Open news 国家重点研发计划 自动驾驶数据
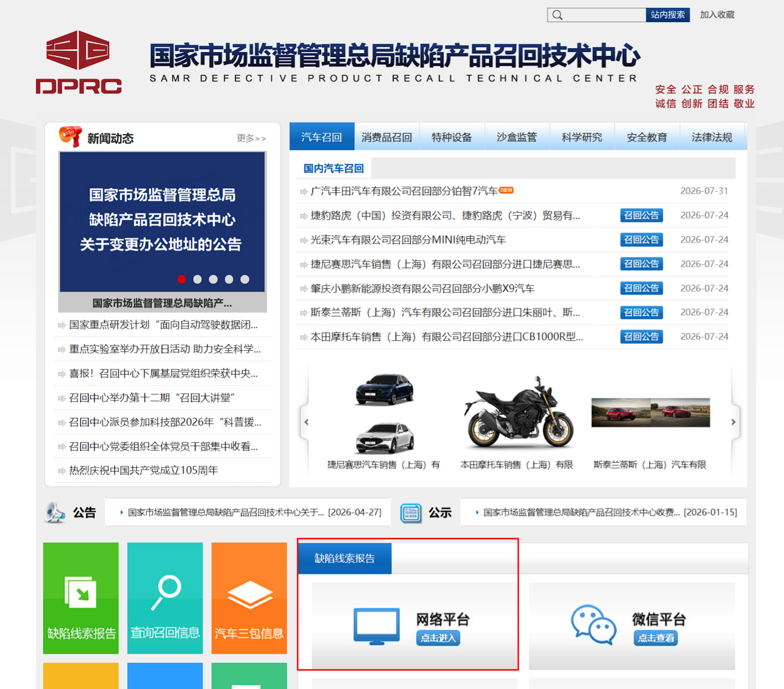This screenshot has height=689, width=784. pos(163,325)
